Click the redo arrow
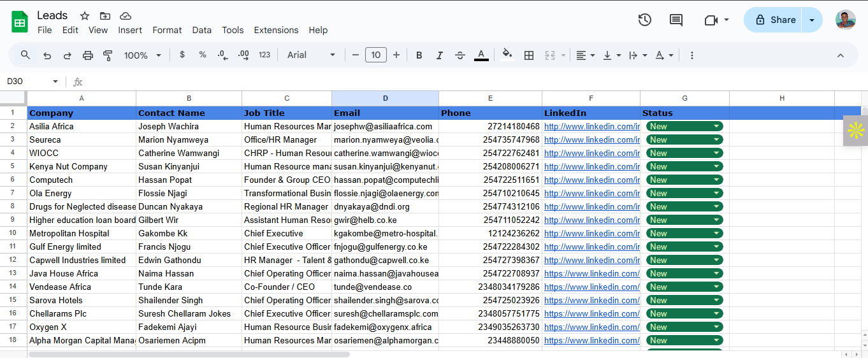 68,55
